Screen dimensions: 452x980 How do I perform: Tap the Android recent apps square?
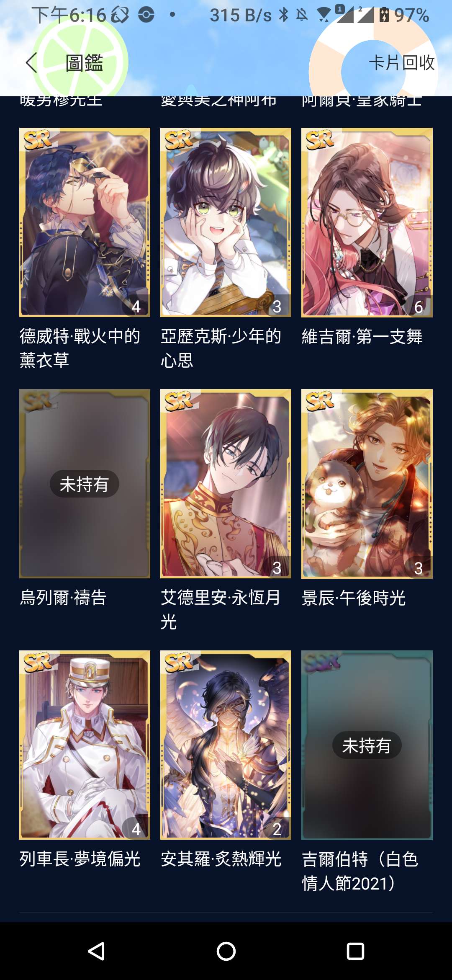point(355,951)
